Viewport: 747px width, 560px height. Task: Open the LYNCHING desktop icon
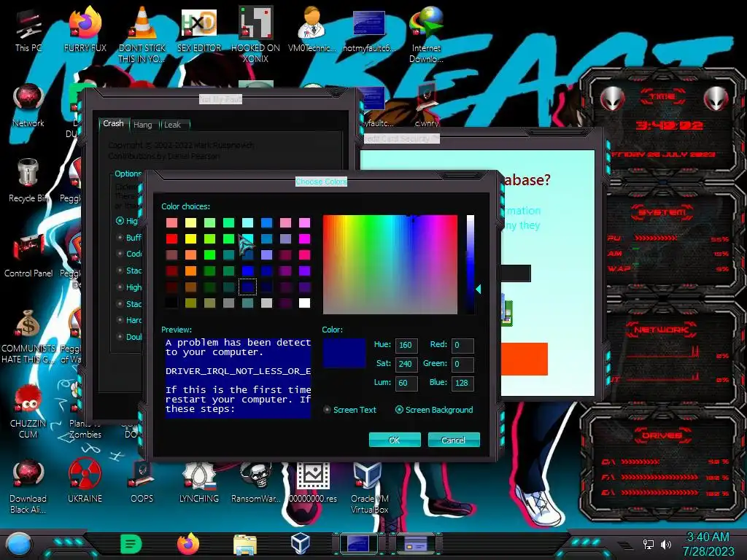point(199,480)
